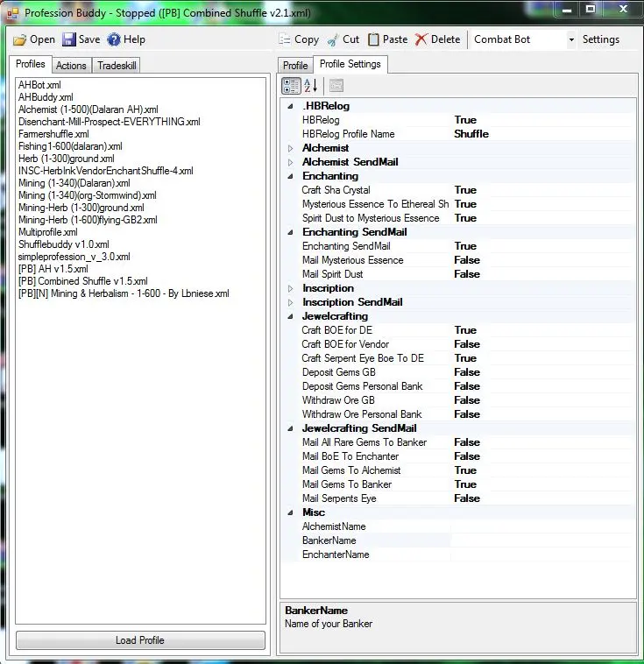Expand the Alchemist category
644x664 pixels.
click(291, 148)
